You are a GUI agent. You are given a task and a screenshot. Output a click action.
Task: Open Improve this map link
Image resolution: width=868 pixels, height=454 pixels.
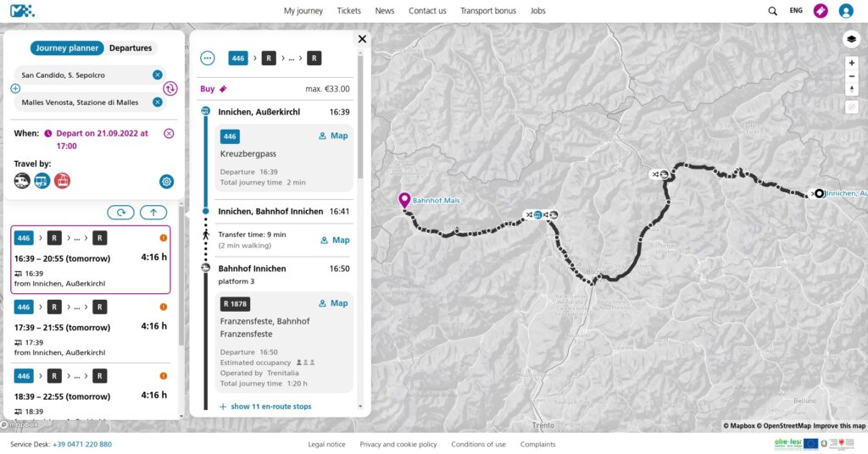point(839,426)
